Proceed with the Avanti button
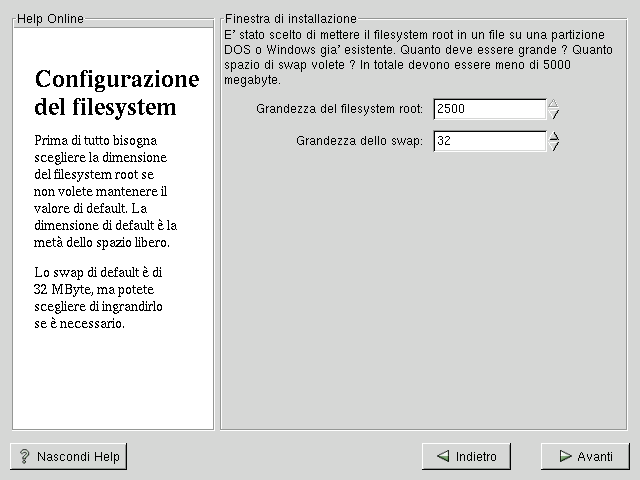640x480 pixels. click(x=585, y=456)
